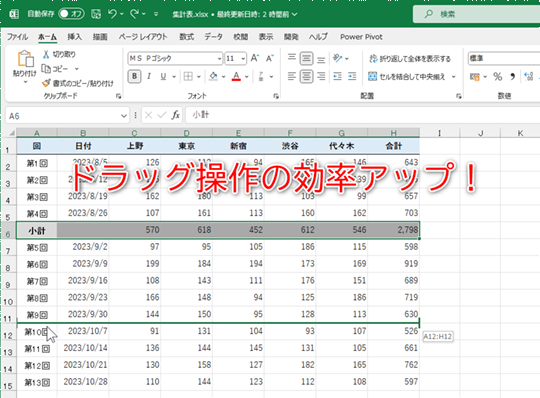Image resolution: width=540 pixels, height=398 pixels.
Task: Click the Paste clipboard icon
Action: (25, 59)
